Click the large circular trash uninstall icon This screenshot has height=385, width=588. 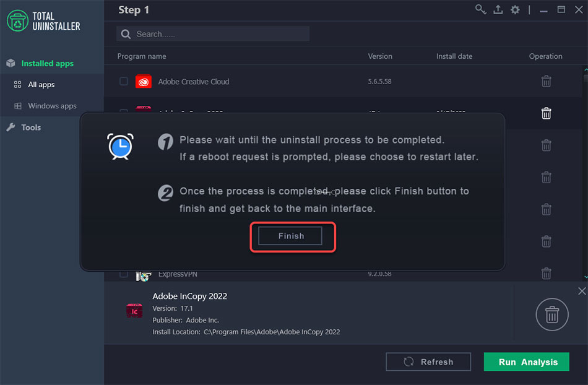551,314
